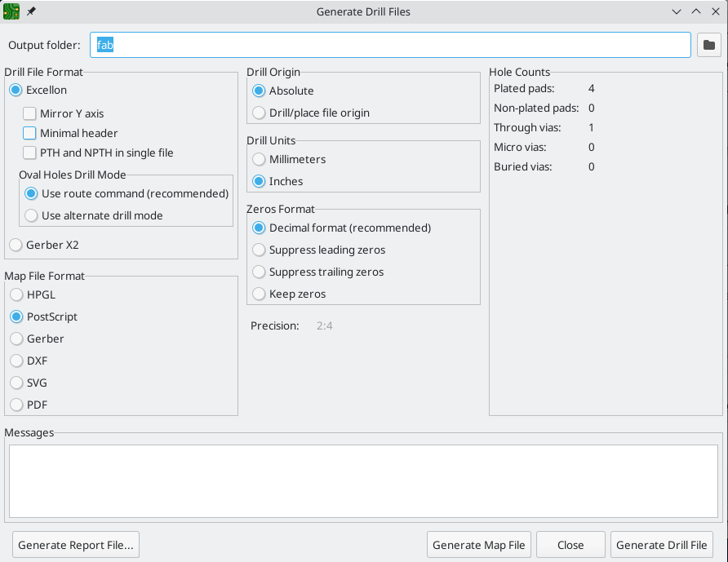The width and height of the screenshot is (728, 562).
Task: Select DXF map file format
Action: pyautogui.click(x=15, y=361)
